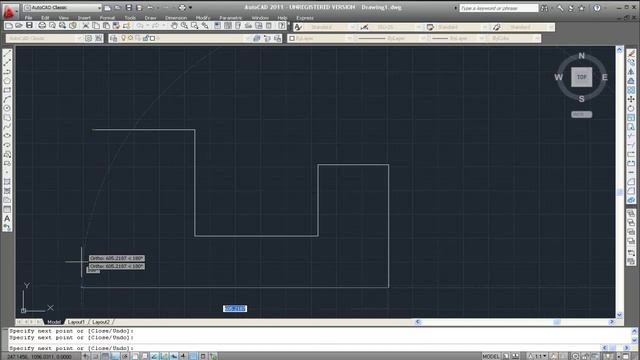Image resolution: width=640 pixels, height=360 pixels.
Task: Click the layer color swatch in the layer control
Action: click(x=152, y=38)
